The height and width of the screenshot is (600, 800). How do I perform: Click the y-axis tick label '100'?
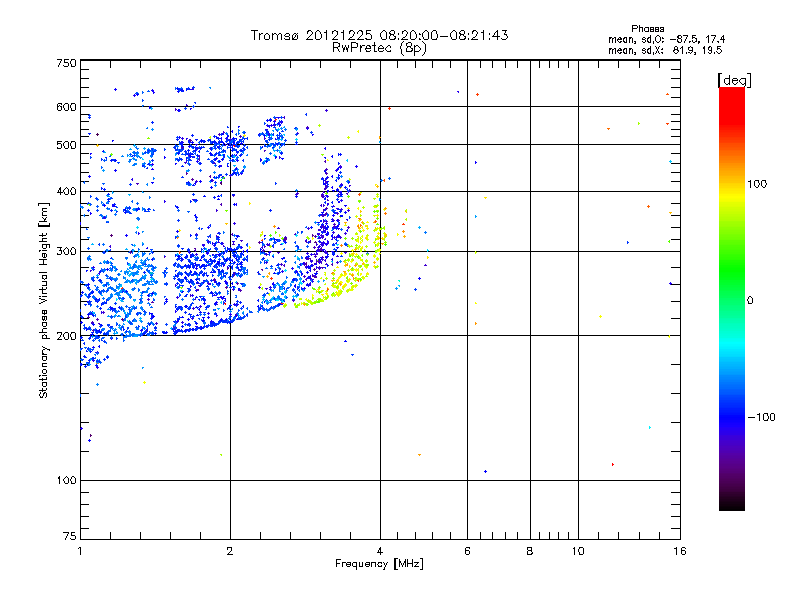coord(66,481)
